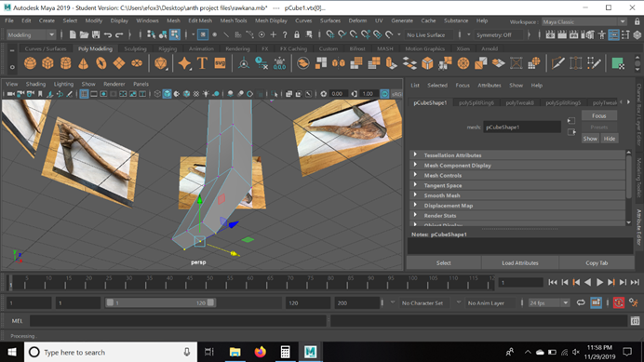The height and width of the screenshot is (362, 644).
Task: Open File Explorer from the taskbar
Action: (235, 352)
